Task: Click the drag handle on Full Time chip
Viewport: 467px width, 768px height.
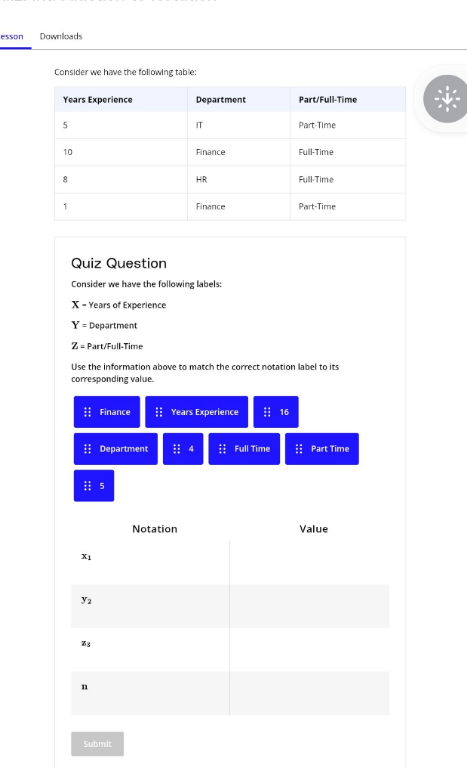Action: pyautogui.click(x=222, y=449)
